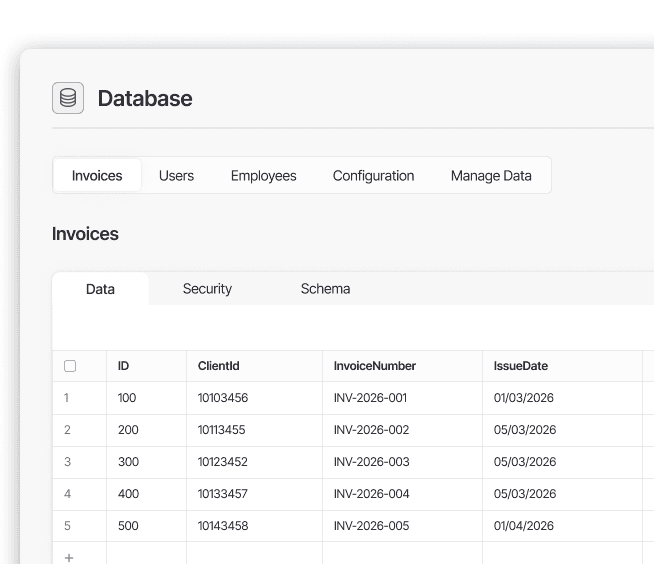Open the Invoices tab
Viewport: 654px width, 564px height.
[97, 176]
